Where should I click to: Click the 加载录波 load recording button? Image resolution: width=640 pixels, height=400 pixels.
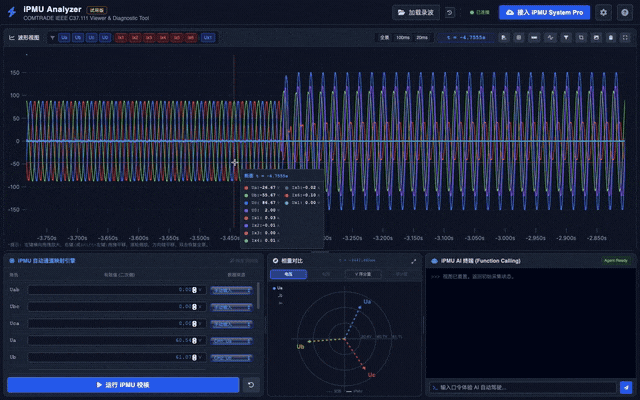(415, 13)
